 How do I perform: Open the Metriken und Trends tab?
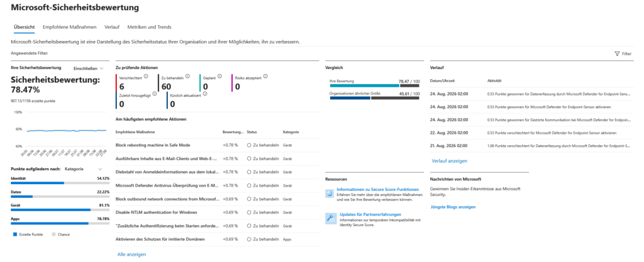149,27
